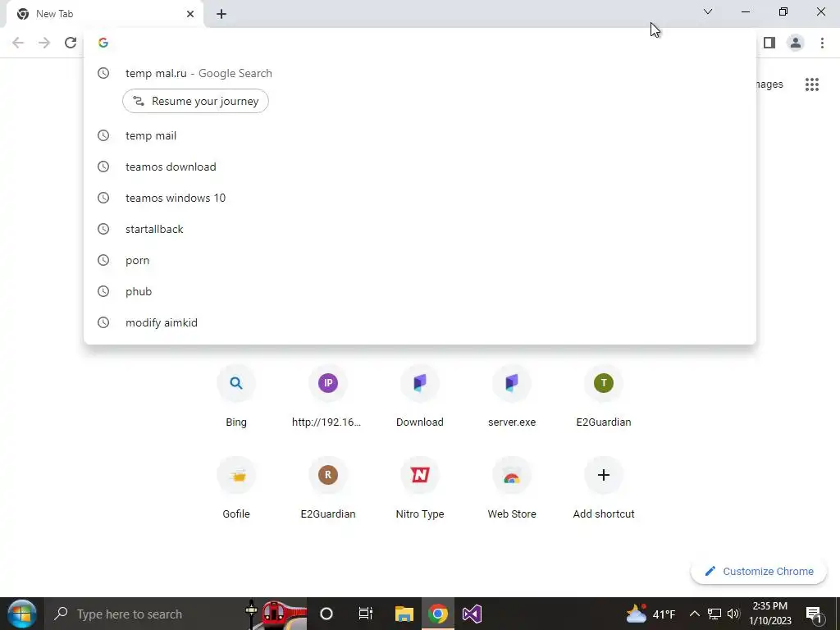Open the notification center icon
Screen dimensions: 840x630
point(814,614)
